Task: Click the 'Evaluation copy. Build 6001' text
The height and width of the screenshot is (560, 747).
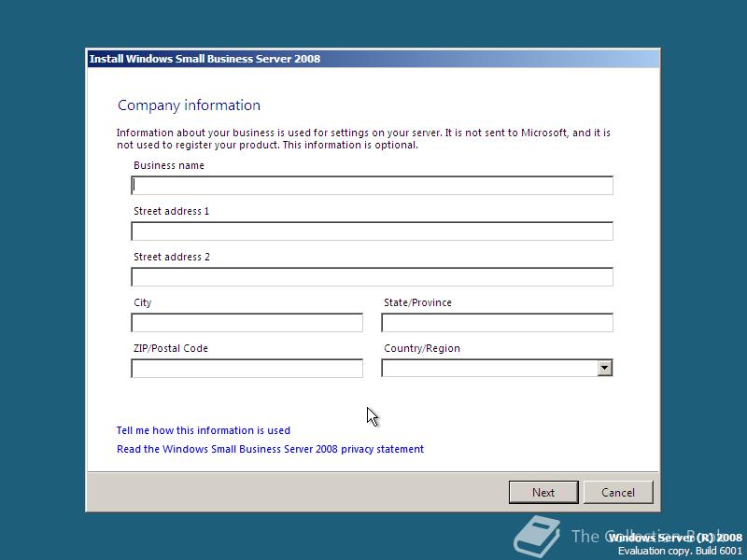Action: (681, 551)
